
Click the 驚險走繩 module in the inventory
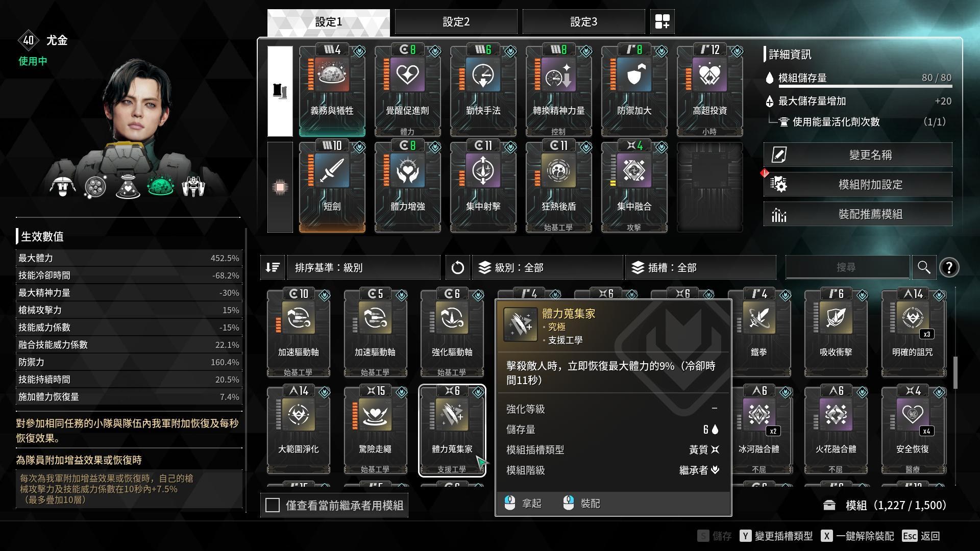(x=375, y=430)
